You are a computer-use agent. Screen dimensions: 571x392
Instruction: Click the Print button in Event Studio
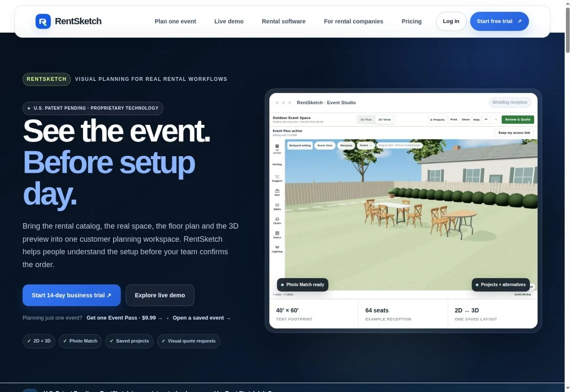[454, 119]
